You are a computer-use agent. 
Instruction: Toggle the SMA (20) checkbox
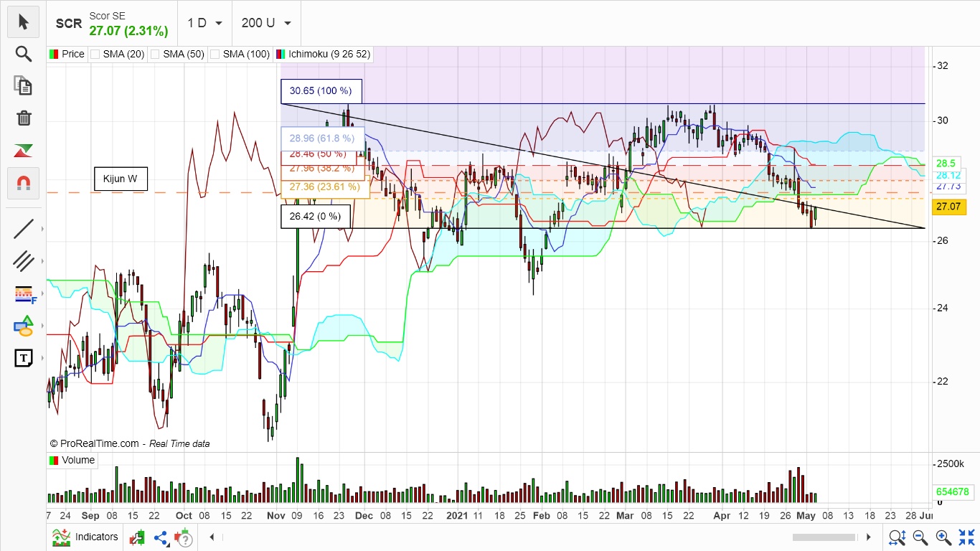[95, 54]
